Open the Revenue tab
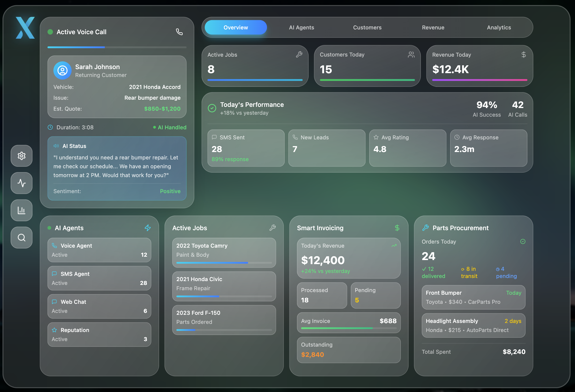Viewport: 575px width, 392px height. pos(433,27)
